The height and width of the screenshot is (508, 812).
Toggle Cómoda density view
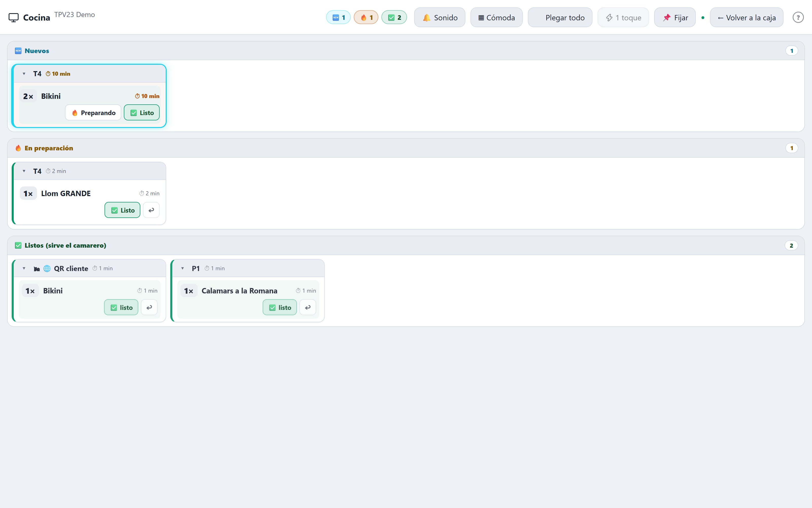(496, 18)
